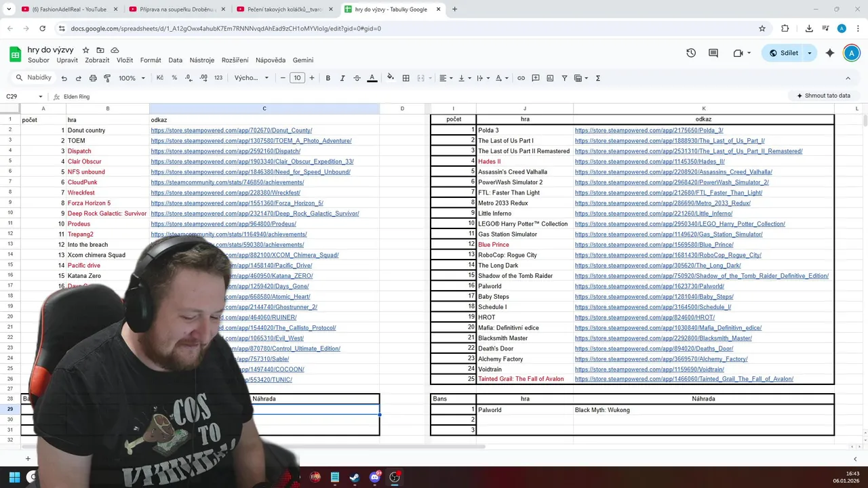Click the Functions sigma icon
This screenshot has height=488, width=868.
pyautogui.click(x=598, y=78)
